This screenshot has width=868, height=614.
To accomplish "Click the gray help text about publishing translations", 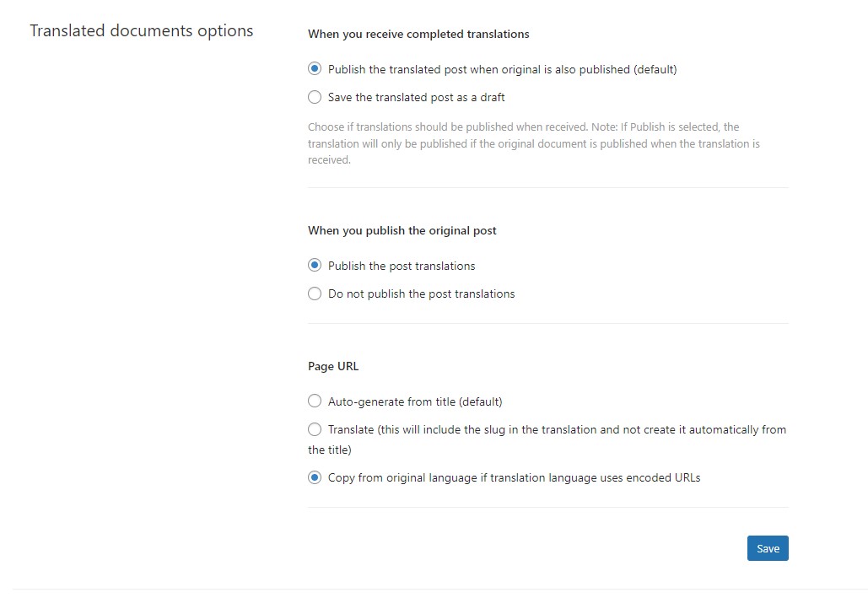I will click(534, 143).
